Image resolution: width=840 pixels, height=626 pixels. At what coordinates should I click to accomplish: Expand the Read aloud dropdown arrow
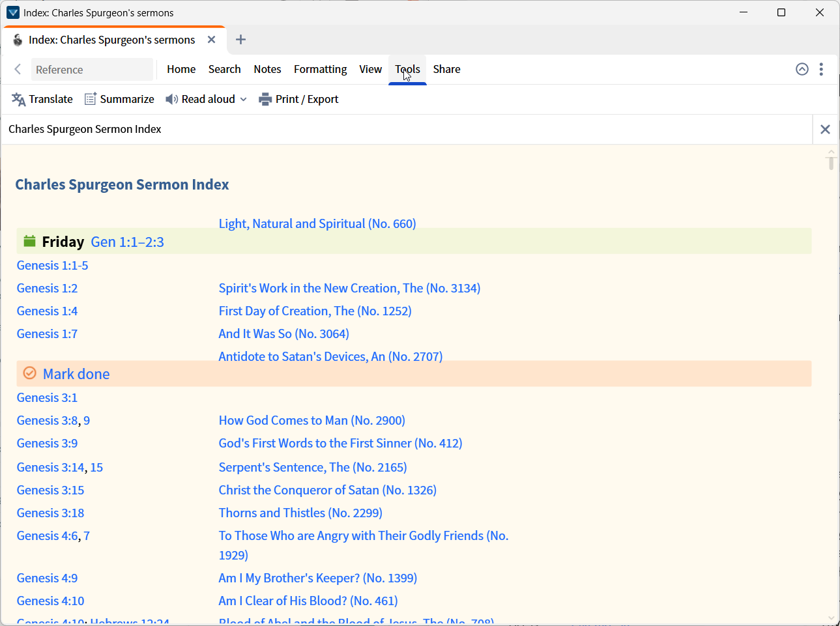point(243,99)
